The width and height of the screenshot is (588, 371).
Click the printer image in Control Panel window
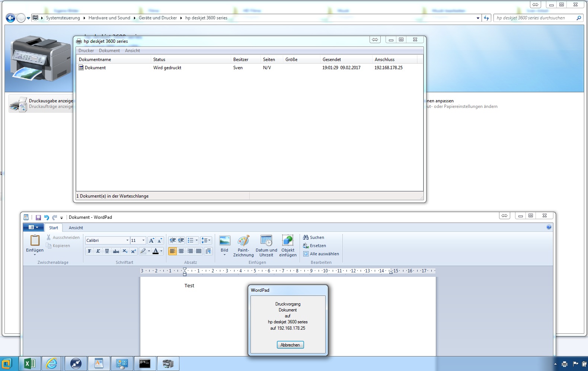[40, 59]
